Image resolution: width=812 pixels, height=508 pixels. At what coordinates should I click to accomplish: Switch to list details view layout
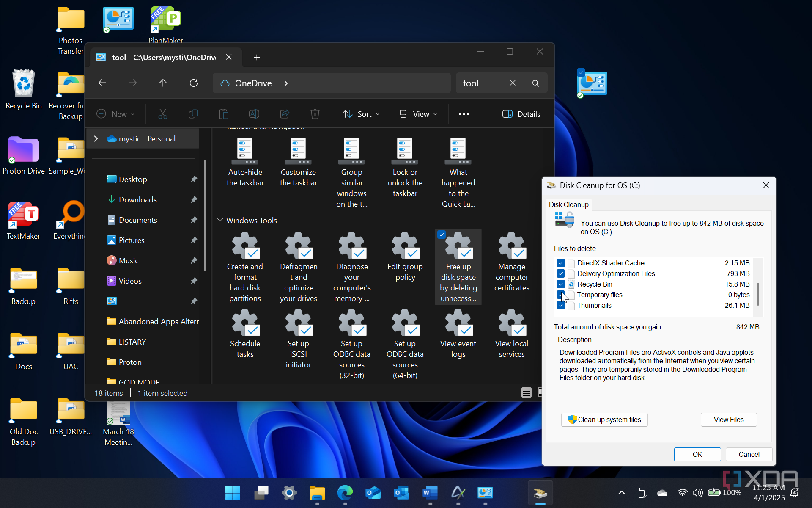coord(526,392)
